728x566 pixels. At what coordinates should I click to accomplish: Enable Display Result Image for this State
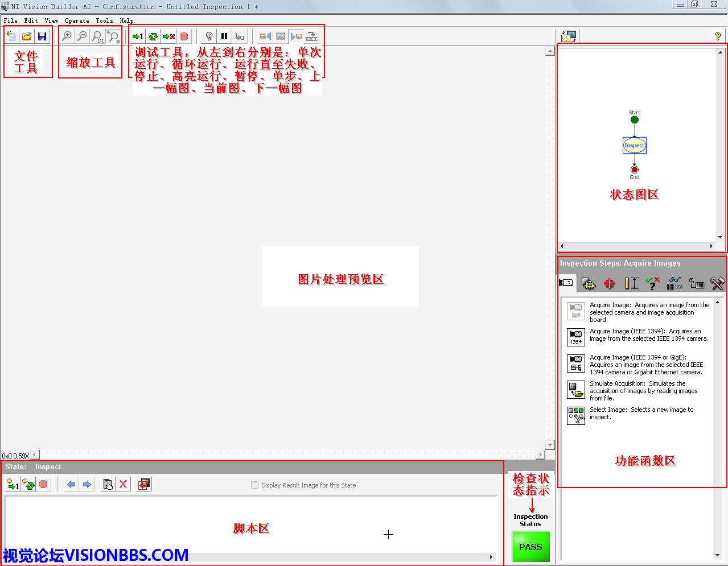tap(254, 485)
